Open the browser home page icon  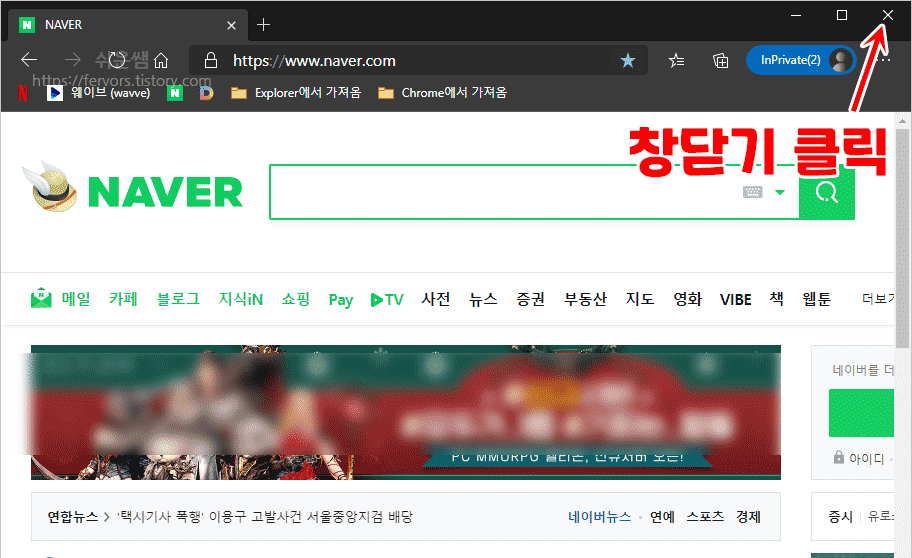tap(161, 60)
